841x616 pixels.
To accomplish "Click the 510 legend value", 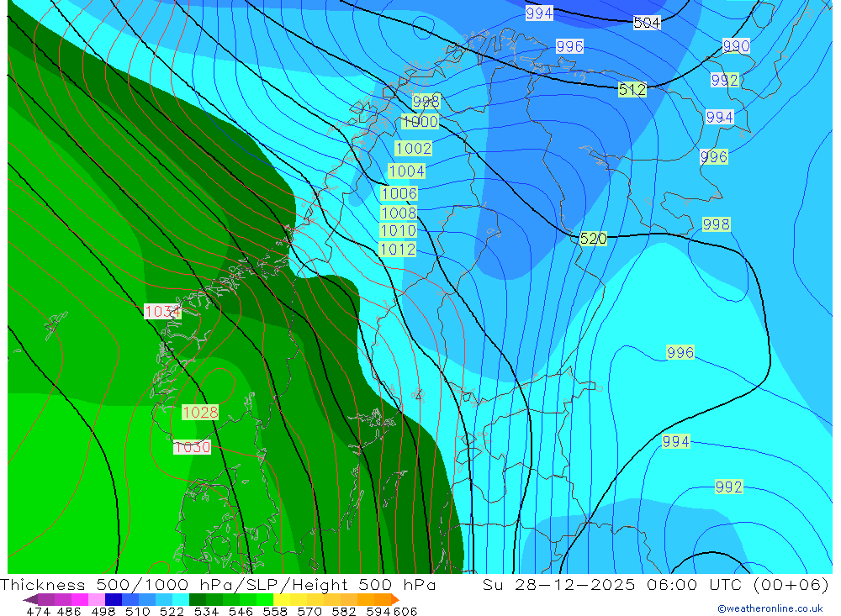I will (138, 611).
